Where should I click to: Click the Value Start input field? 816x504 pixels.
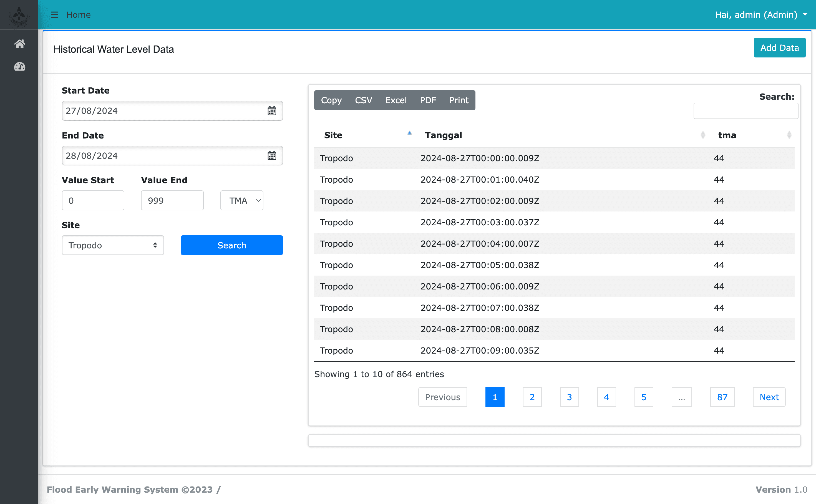point(93,200)
